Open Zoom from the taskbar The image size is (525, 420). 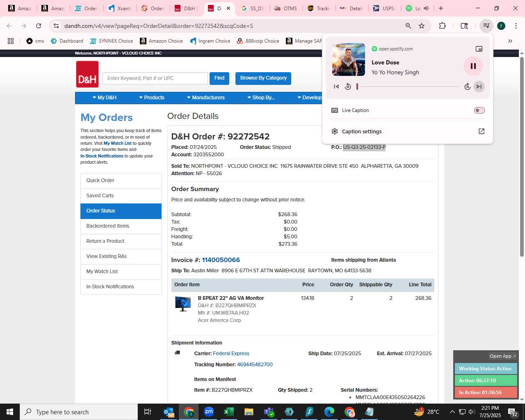tap(209, 412)
